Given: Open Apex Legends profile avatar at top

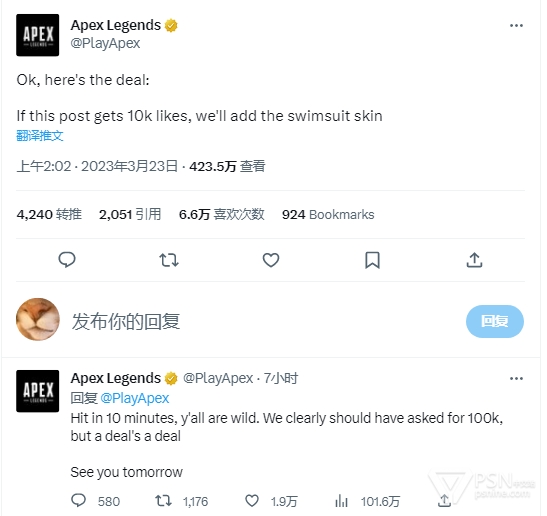Looking at the screenshot, I should [x=38, y=35].
